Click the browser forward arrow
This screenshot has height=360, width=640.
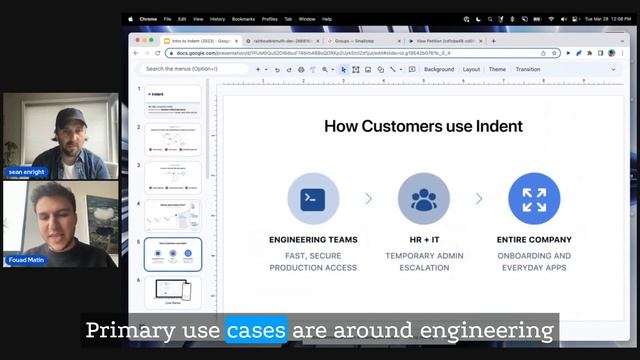click(x=147, y=53)
